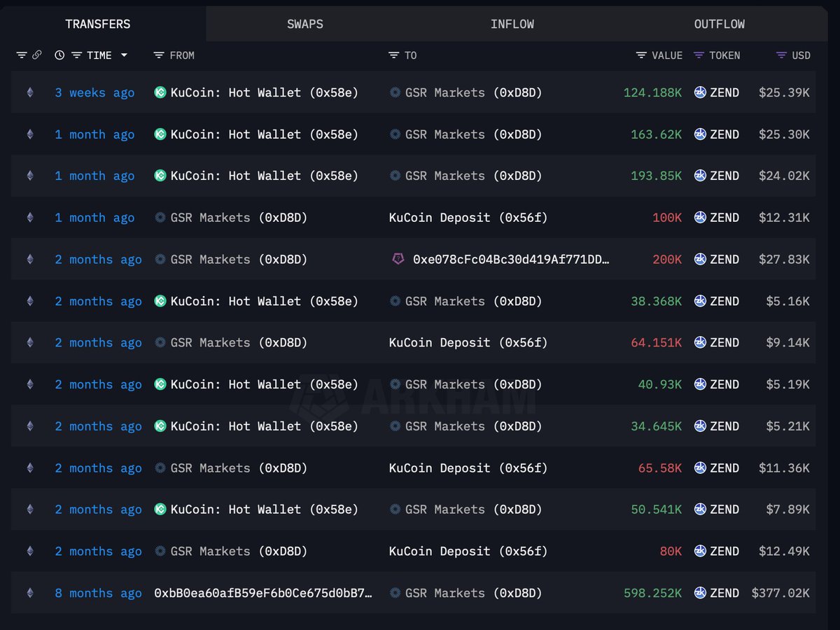Click the Ethereum icon in the 34.645K row
The image size is (840, 630).
coord(29,426)
